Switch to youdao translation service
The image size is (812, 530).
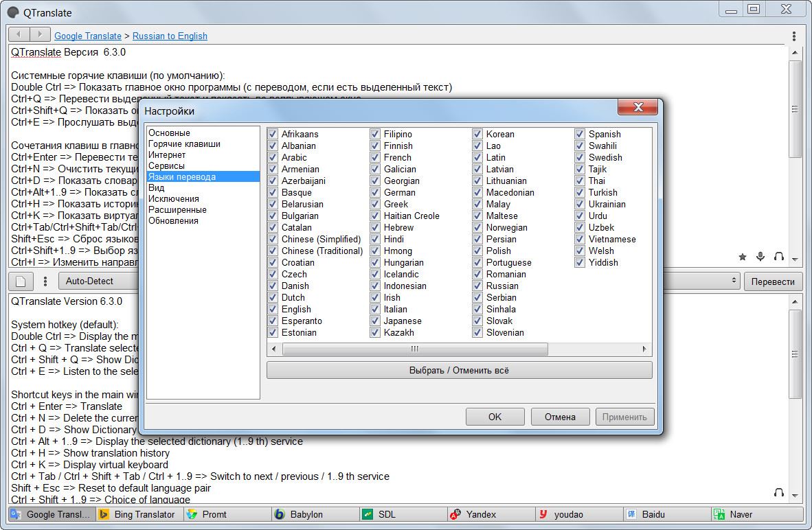click(580, 514)
